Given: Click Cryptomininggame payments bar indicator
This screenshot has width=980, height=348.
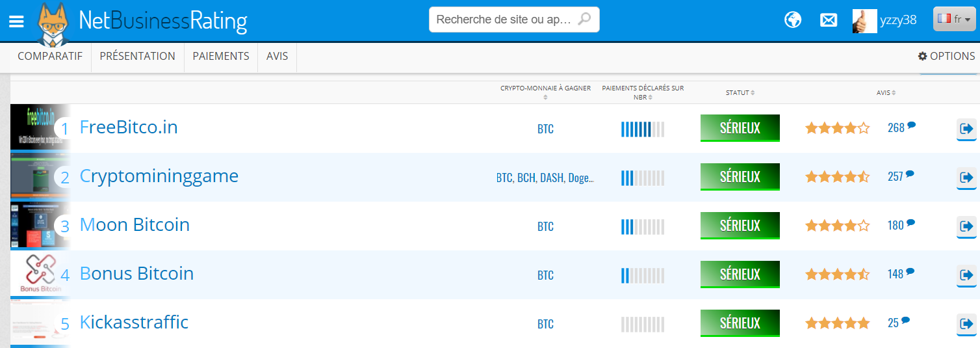Looking at the screenshot, I should [643, 178].
